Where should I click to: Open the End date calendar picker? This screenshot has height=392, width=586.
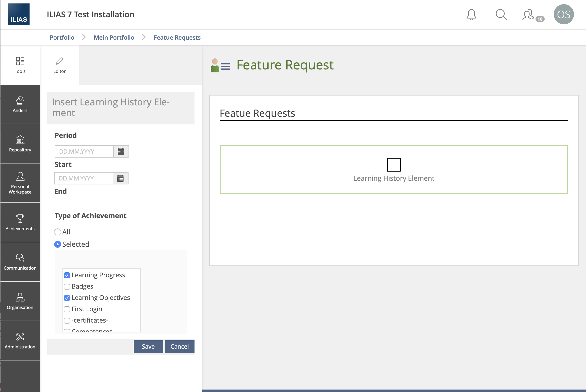point(120,178)
